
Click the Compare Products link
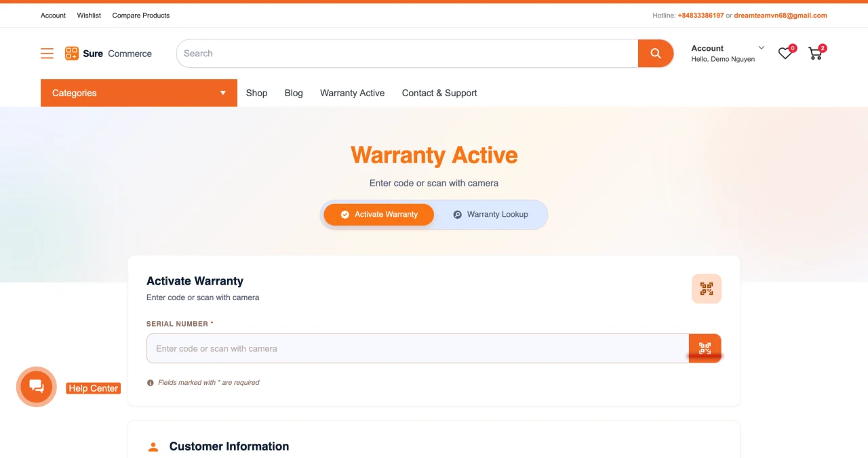click(141, 16)
